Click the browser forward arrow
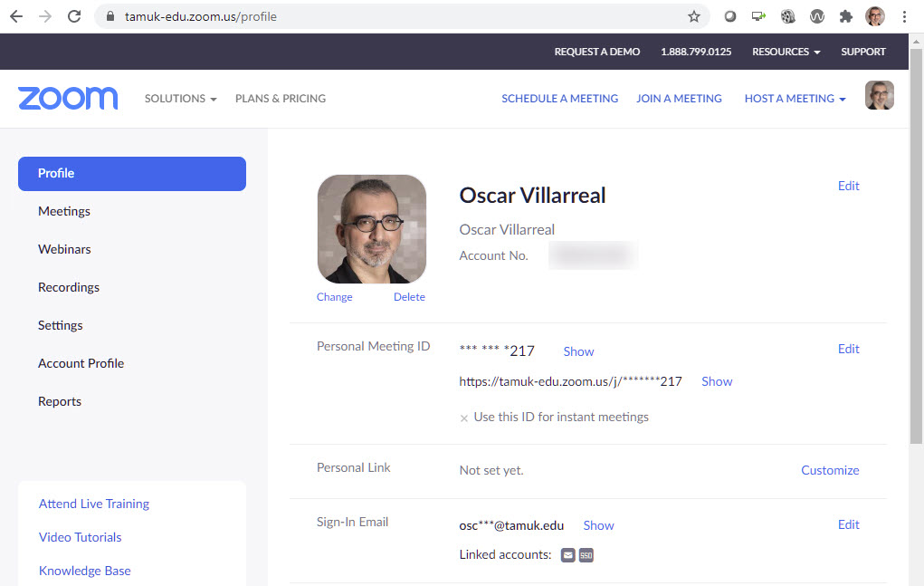Image resolution: width=924 pixels, height=586 pixels. click(x=45, y=16)
